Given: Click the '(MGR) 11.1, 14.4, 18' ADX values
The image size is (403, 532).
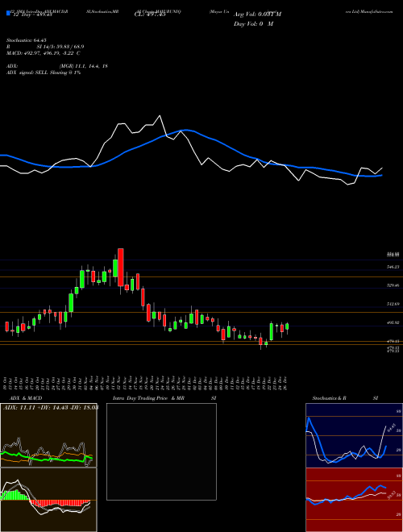Looking at the screenshot, I should point(84,66).
